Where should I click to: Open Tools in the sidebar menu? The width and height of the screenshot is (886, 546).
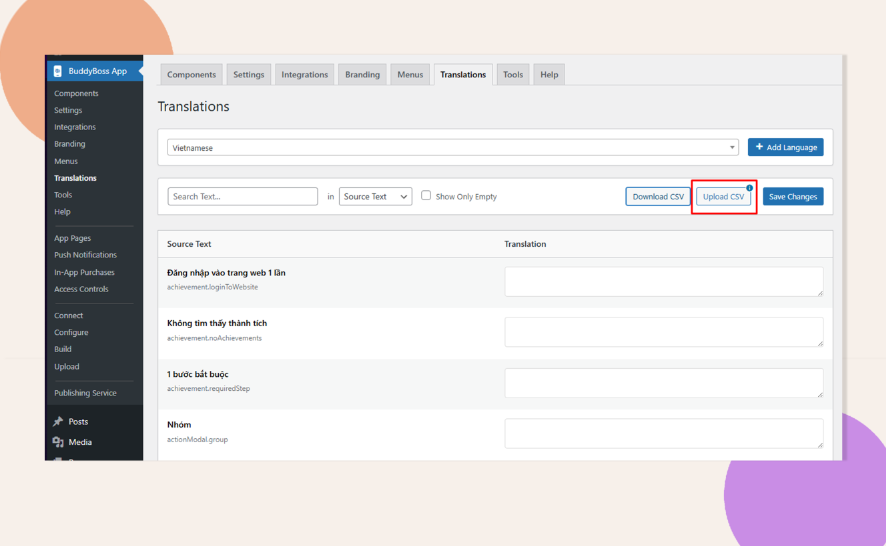[63, 195]
